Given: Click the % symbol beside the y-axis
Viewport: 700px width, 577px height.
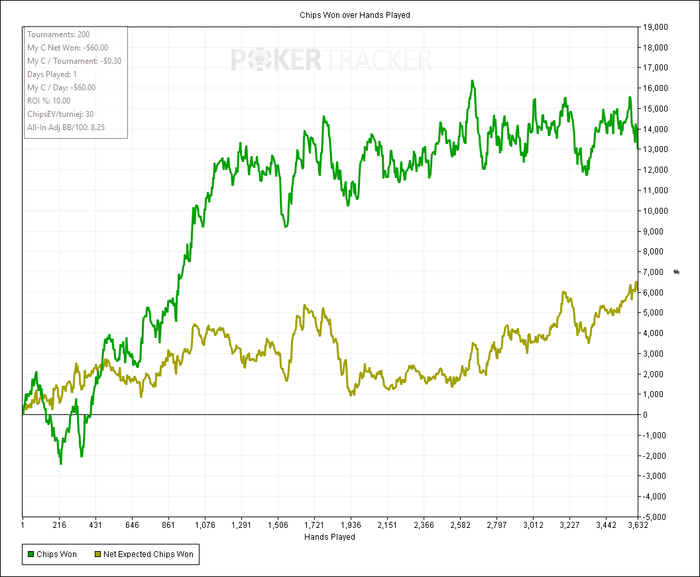Looking at the screenshot, I should click(x=677, y=272).
